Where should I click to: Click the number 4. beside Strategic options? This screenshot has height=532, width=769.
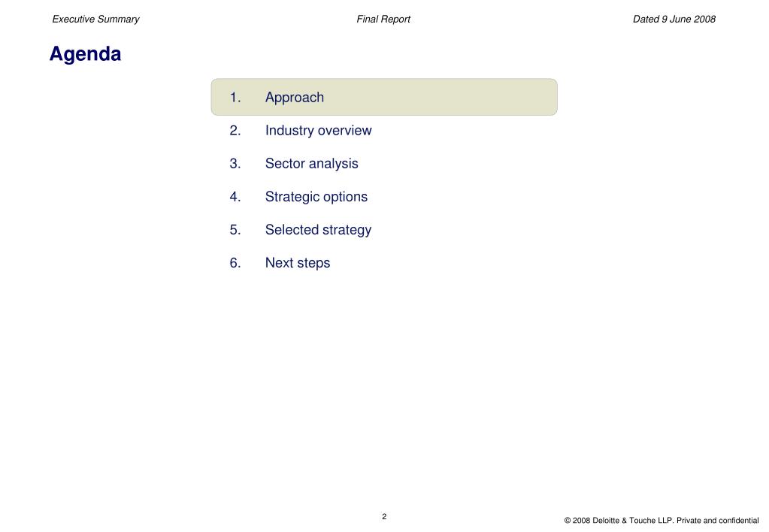(x=235, y=197)
